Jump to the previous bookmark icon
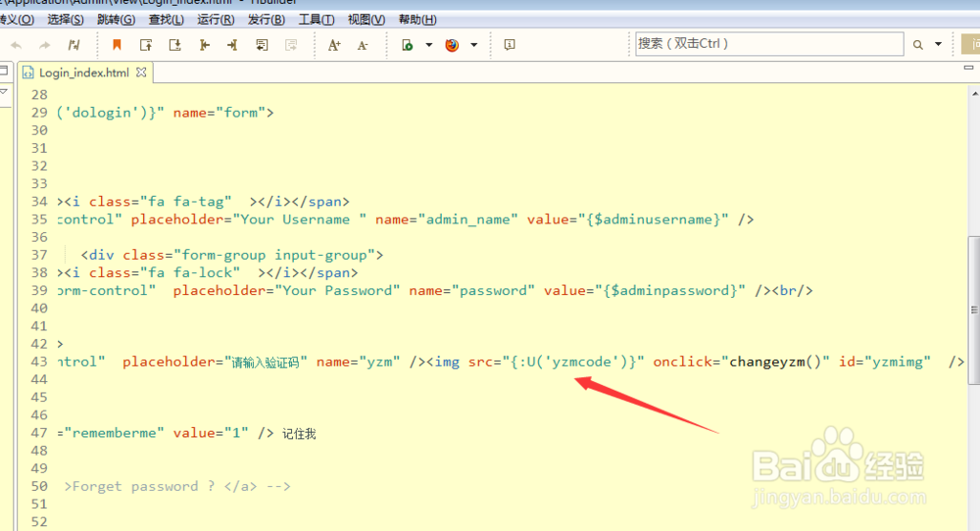 (x=146, y=45)
